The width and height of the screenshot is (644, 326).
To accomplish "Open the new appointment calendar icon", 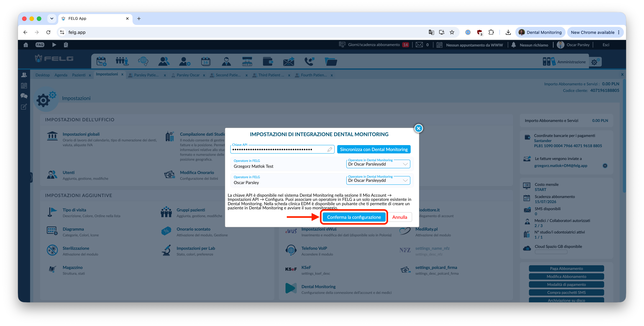I will (101, 61).
